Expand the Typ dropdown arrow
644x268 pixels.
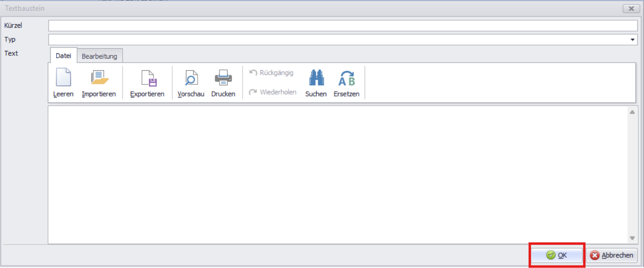tap(633, 40)
